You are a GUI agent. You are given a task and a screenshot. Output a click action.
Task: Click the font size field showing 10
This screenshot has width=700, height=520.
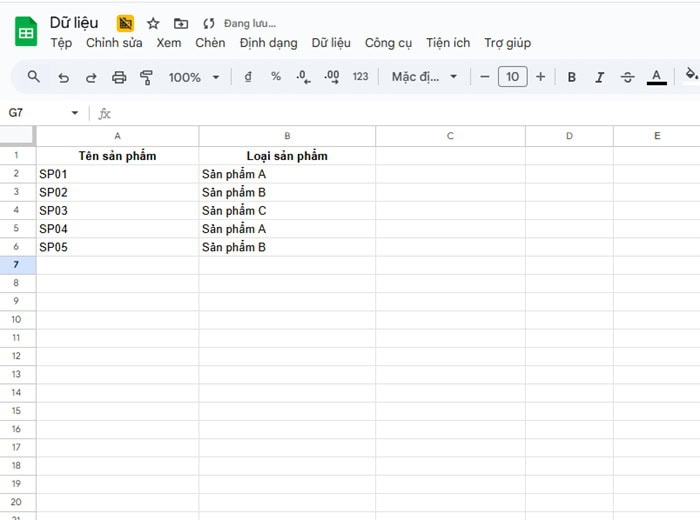pos(512,77)
